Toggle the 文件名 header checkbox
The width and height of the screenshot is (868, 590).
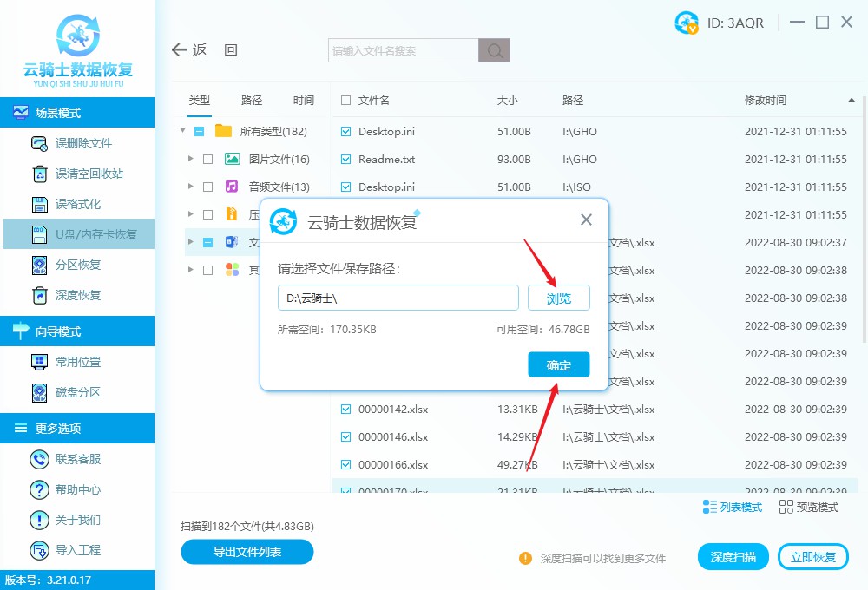[344, 100]
